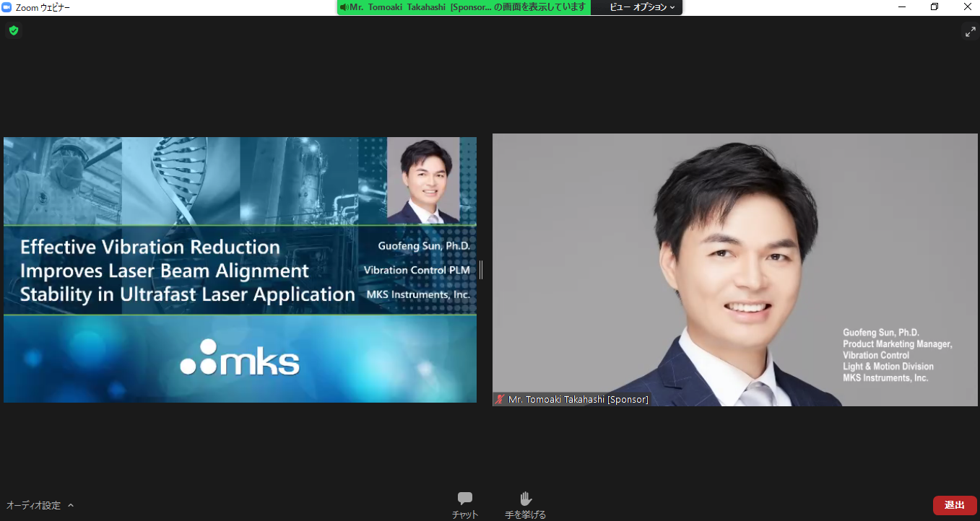Enter full screen using the expand arrows icon
Image resolution: width=980 pixels, height=521 pixels.
click(x=970, y=31)
